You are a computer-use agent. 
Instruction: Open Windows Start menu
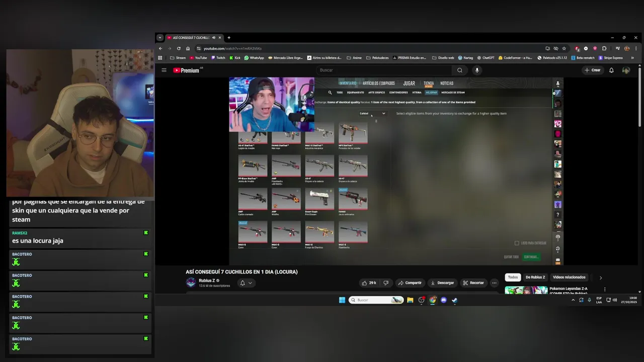pyautogui.click(x=342, y=300)
